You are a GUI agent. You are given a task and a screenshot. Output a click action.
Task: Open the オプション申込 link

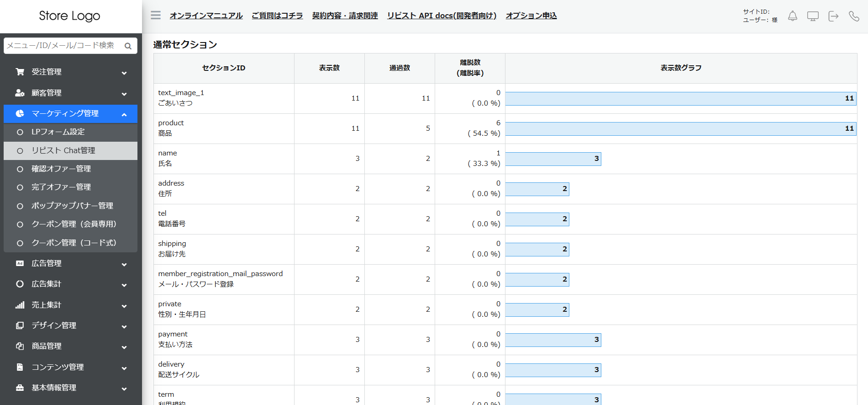[531, 16]
